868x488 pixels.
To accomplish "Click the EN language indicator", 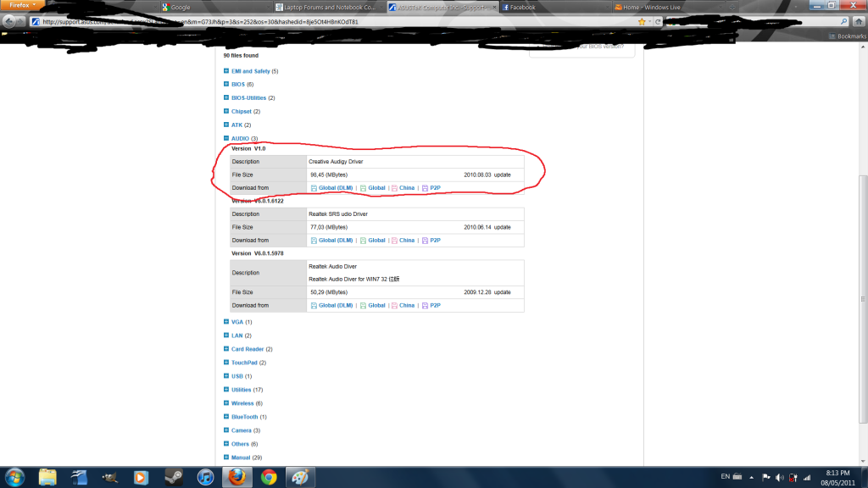I will [726, 476].
